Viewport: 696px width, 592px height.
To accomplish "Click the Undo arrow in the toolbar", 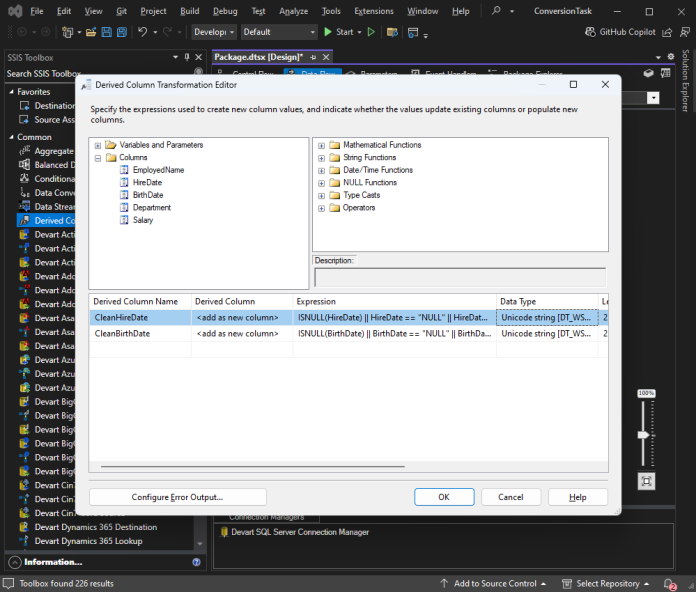I will (x=142, y=32).
